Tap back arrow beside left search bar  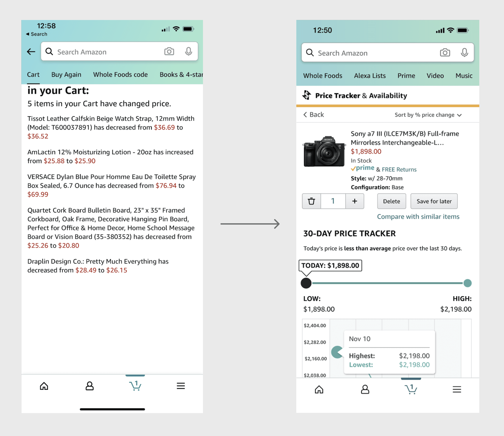(31, 52)
